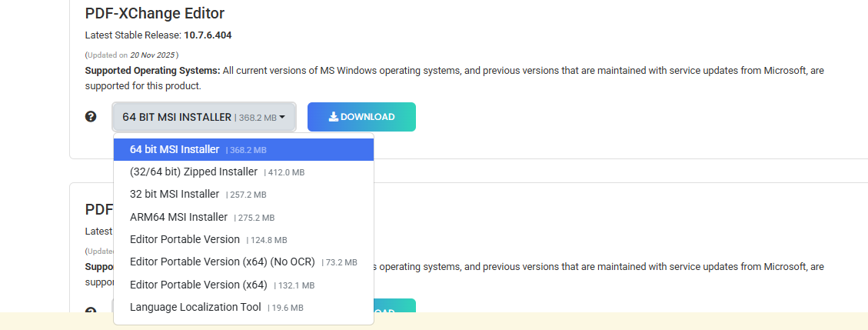Click the caret arrow on the installer dropdown
Image resolution: width=868 pixels, height=330 pixels.
[283, 118]
